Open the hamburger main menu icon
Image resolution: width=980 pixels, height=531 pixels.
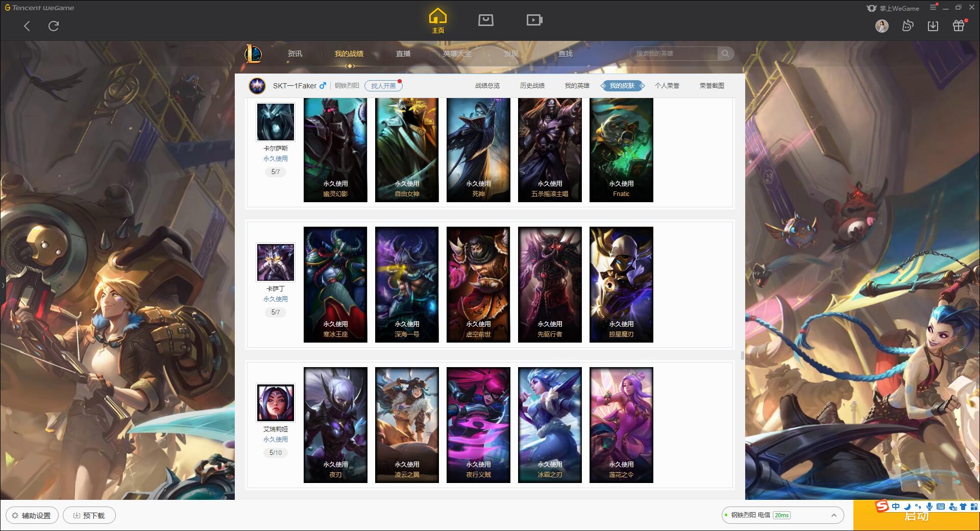933,7
